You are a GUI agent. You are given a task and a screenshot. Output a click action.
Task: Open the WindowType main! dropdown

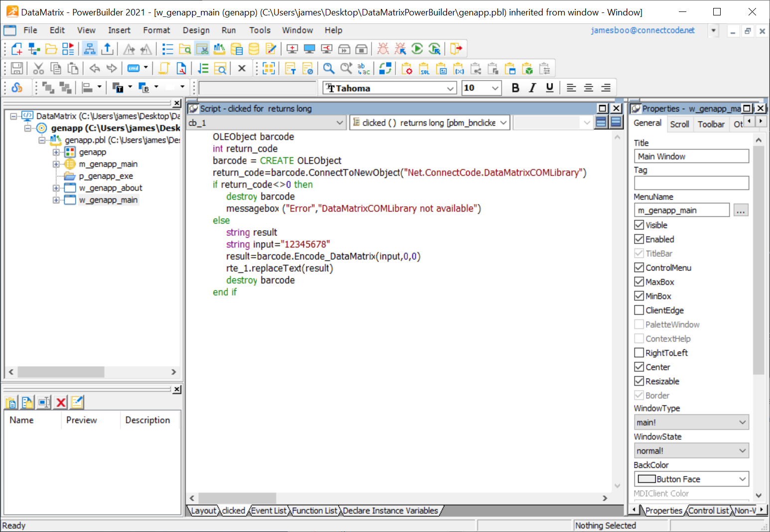(743, 422)
